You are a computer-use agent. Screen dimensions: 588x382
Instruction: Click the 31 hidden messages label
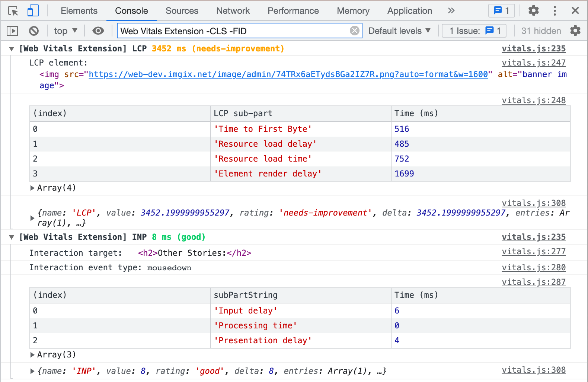tap(541, 31)
